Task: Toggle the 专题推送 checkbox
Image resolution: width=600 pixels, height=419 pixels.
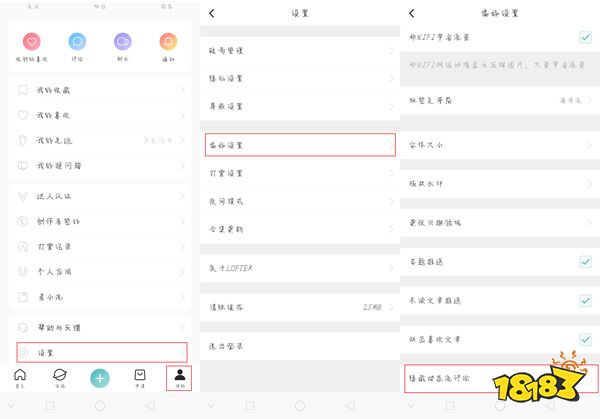Action: click(x=585, y=262)
